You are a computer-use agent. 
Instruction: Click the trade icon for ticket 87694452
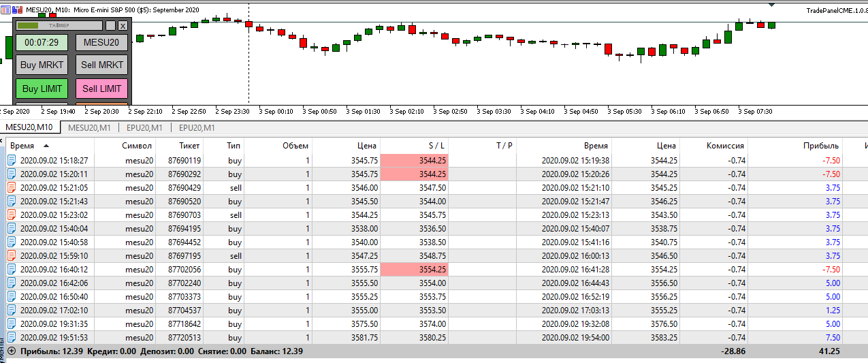[x=12, y=242]
